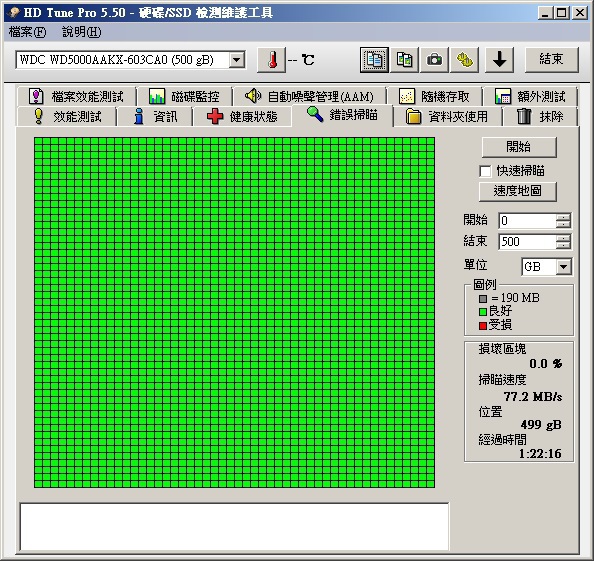Enable the 快速掃瞄 checkbox
This screenshot has height=561, width=594.
click(485, 171)
